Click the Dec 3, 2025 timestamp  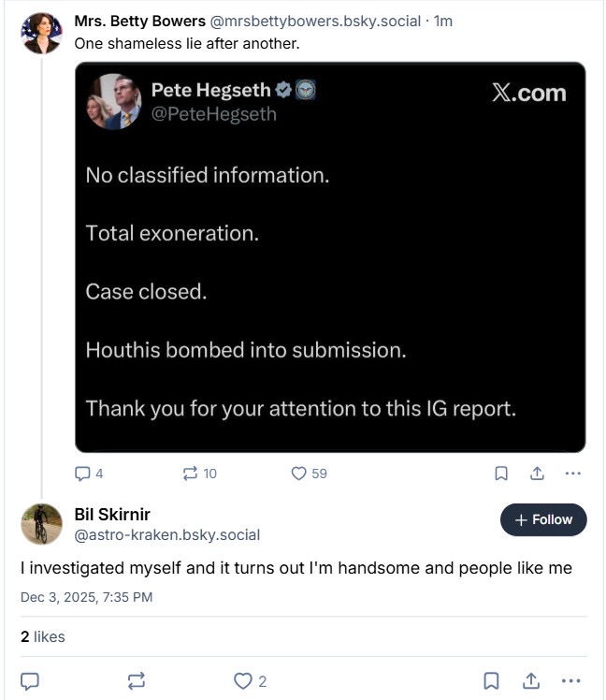coord(86,597)
